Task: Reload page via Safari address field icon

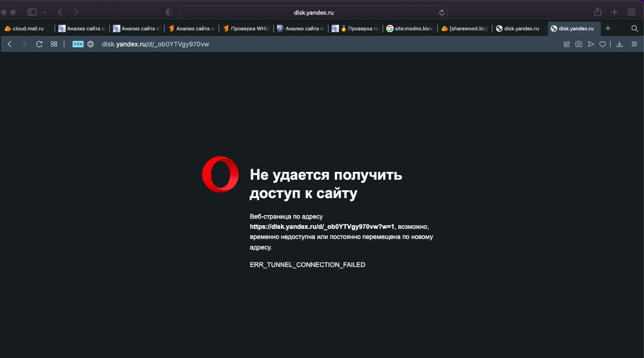Action: (x=442, y=12)
